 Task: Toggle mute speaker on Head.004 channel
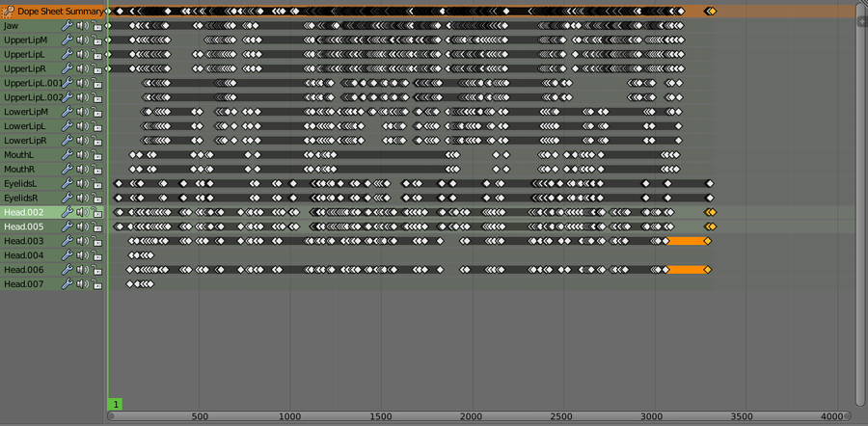click(83, 255)
